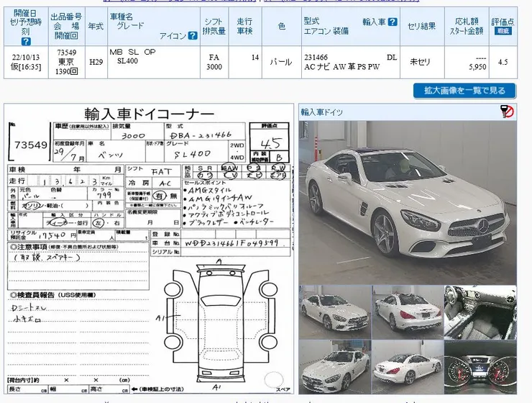
Task: Open rear view thumbnail with roof open
Action: [408, 312]
